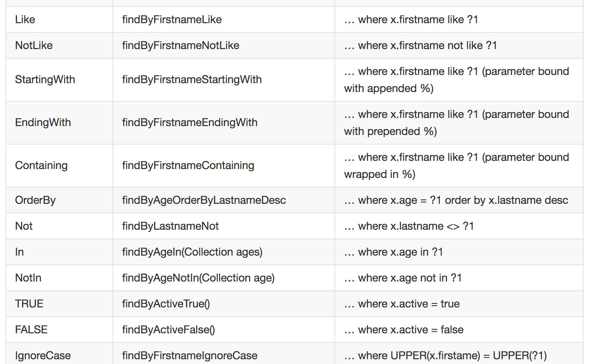Screen dimensions: 589x364
Task: Select the 'StartingWith' keyword cell
Action: (45, 79)
